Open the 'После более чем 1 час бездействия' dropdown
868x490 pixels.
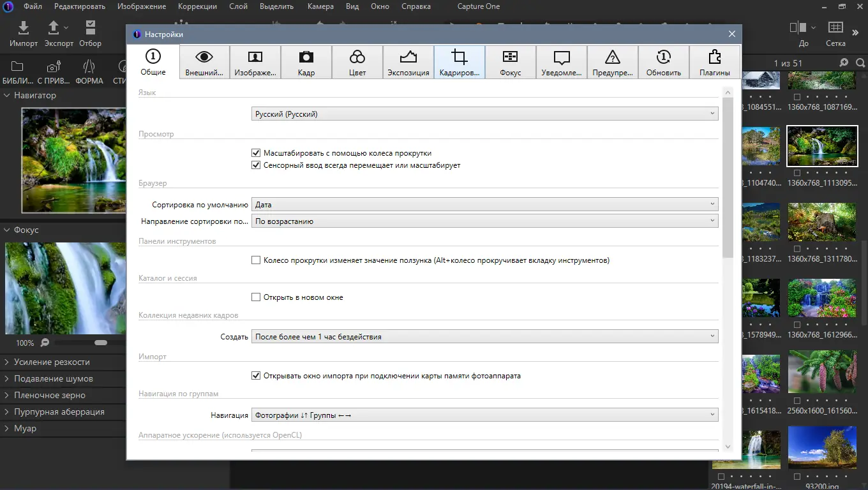click(485, 337)
